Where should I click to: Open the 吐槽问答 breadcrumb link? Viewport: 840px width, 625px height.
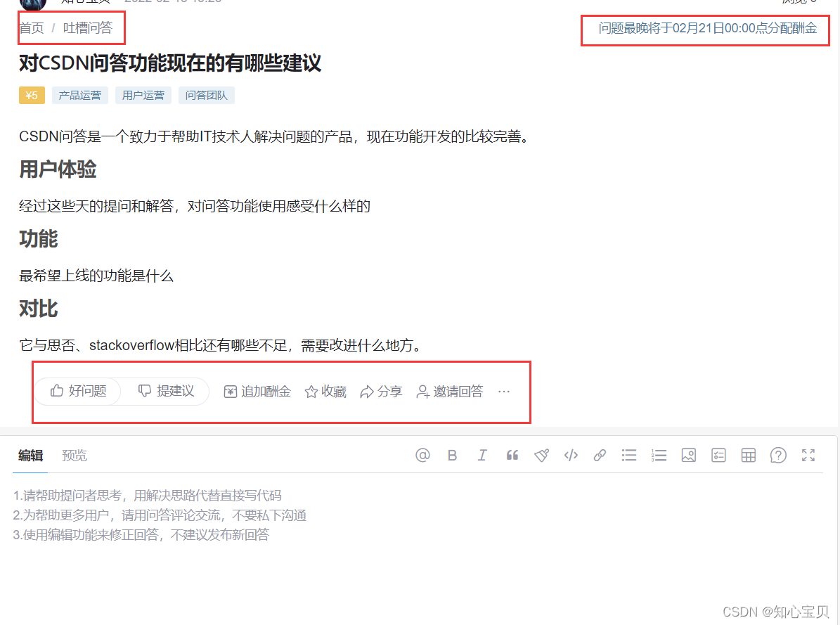(88, 28)
